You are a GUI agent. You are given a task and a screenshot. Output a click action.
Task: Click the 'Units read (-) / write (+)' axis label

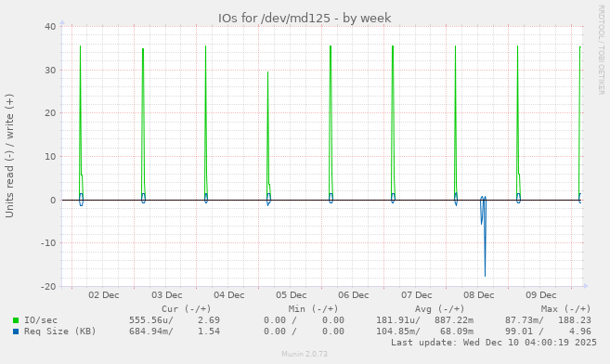tap(9, 156)
